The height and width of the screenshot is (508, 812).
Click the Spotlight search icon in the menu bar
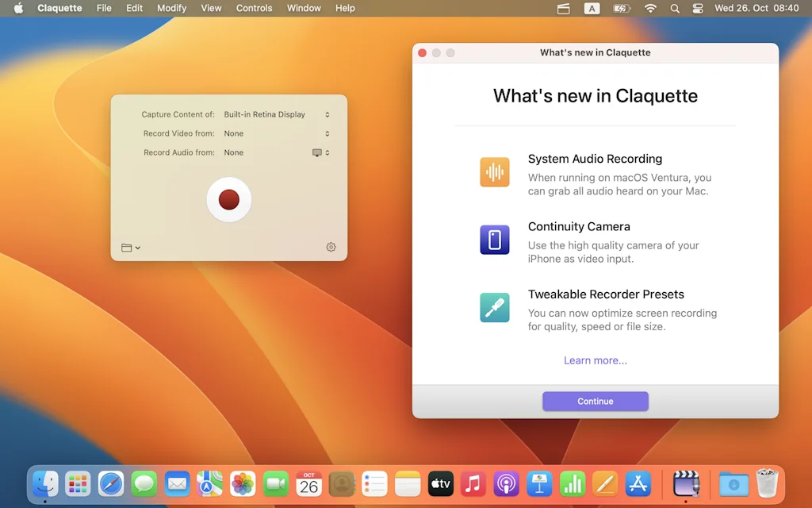pyautogui.click(x=675, y=9)
